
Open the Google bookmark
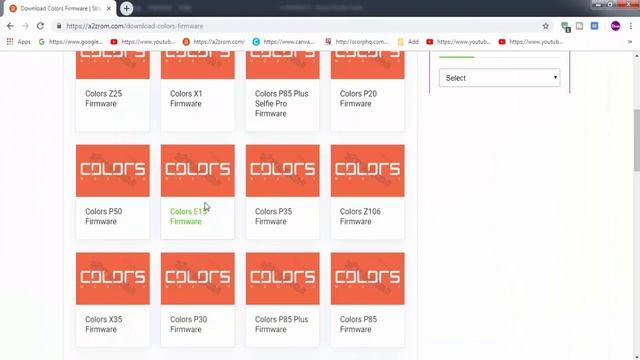[x=71, y=42]
